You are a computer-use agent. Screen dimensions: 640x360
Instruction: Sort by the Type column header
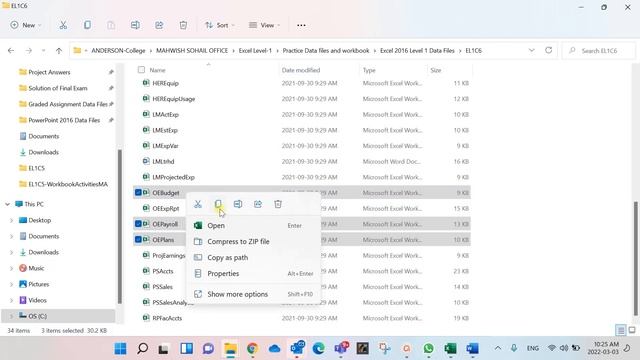pos(369,70)
